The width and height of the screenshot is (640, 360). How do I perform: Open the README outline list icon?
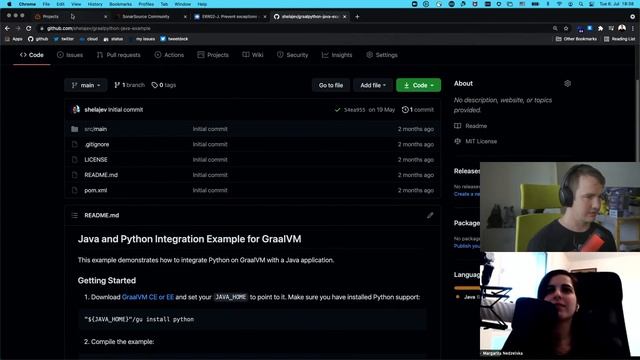(74, 215)
